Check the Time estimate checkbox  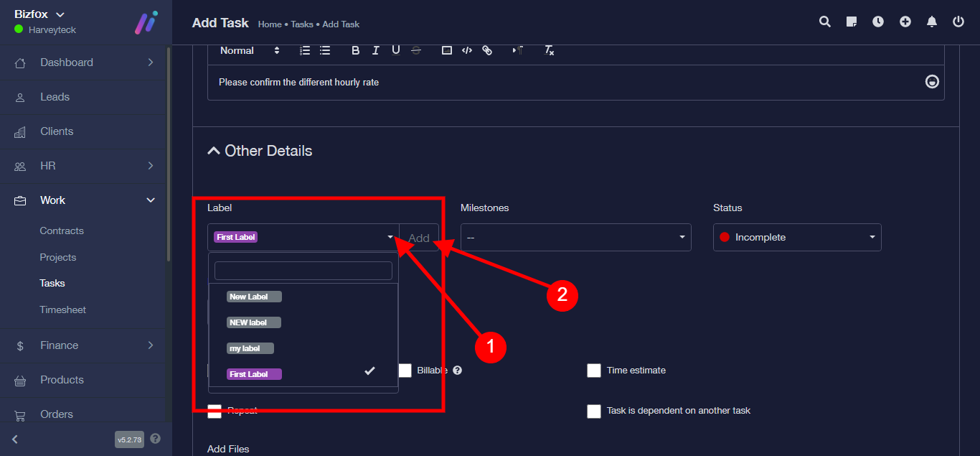pos(594,371)
